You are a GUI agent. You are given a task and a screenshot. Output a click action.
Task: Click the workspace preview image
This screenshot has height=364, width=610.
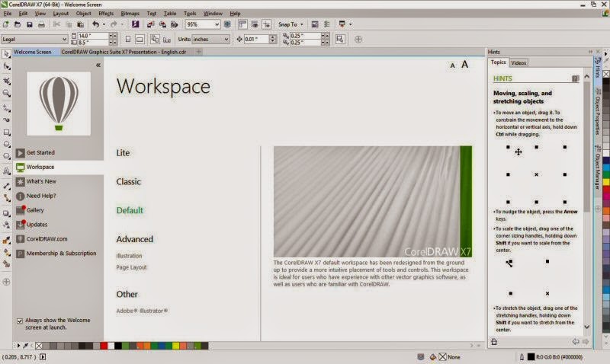[x=373, y=202]
